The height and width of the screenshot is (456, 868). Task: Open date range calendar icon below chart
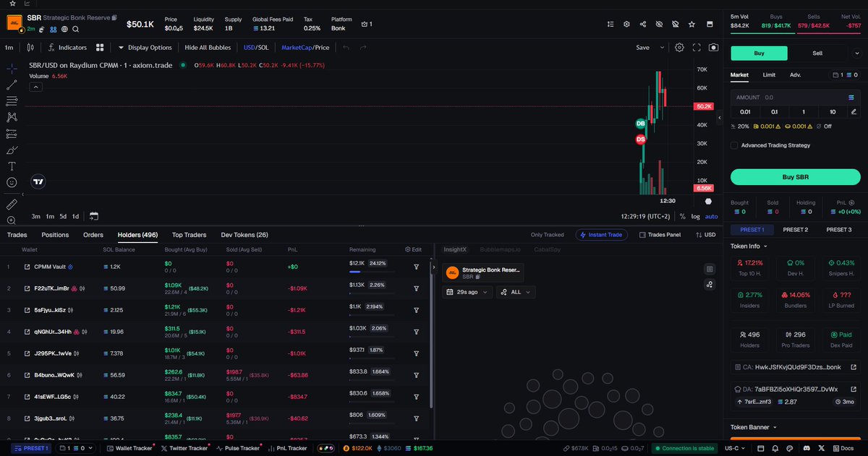pos(94,216)
